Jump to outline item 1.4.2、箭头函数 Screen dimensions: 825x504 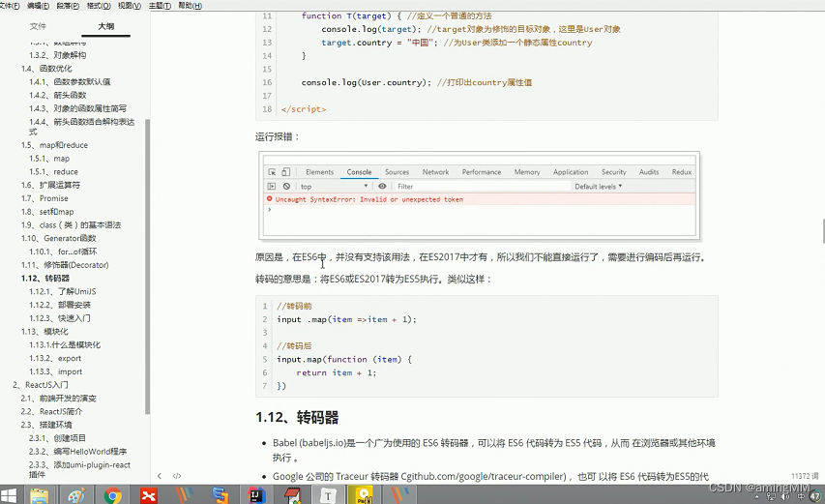(x=58, y=95)
